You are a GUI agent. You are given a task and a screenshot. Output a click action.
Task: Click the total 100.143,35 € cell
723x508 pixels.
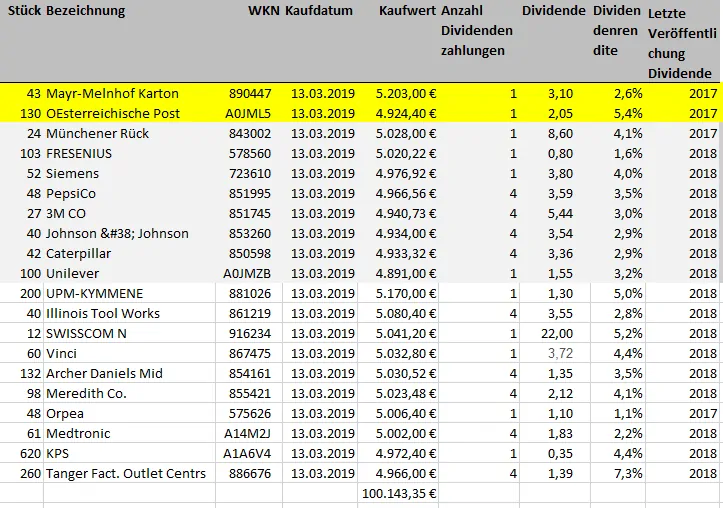point(398,494)
